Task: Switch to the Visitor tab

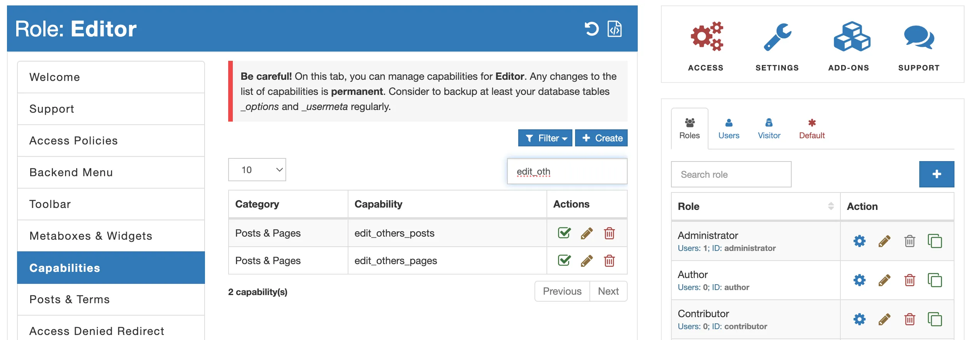Action: pyautogui.click(x=769, y=129)
